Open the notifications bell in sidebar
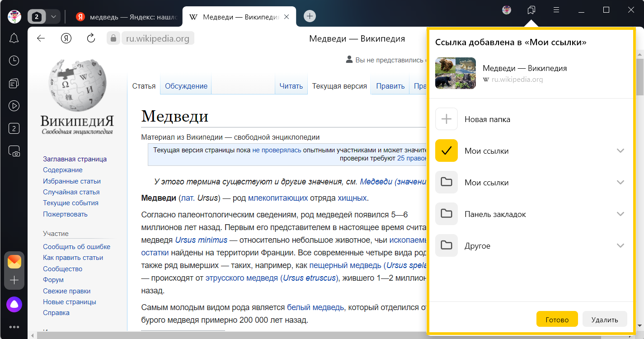Screen dimensions: 644x339 tap(14, 38)
